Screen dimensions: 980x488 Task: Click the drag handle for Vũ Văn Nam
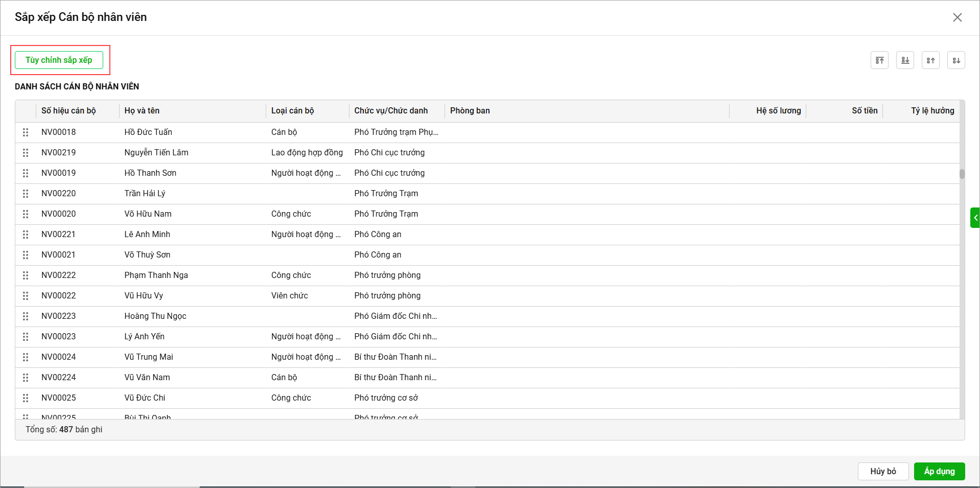(26, 378)
